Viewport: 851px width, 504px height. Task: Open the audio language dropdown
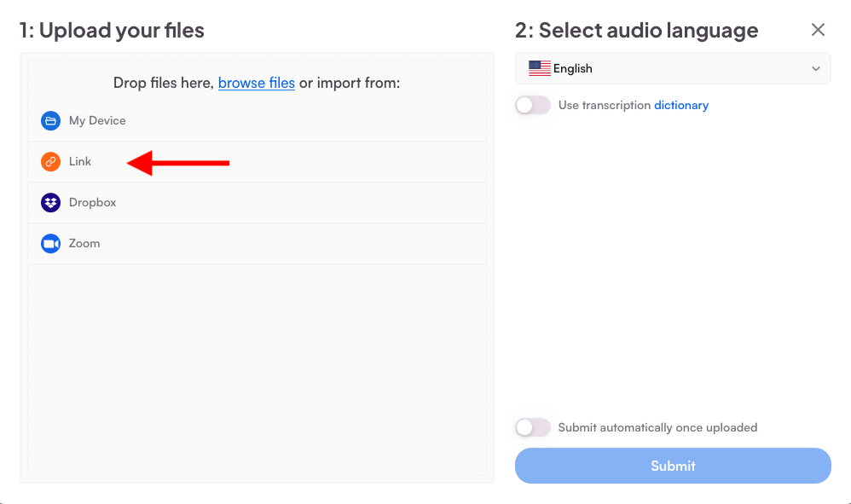point(673,68)
